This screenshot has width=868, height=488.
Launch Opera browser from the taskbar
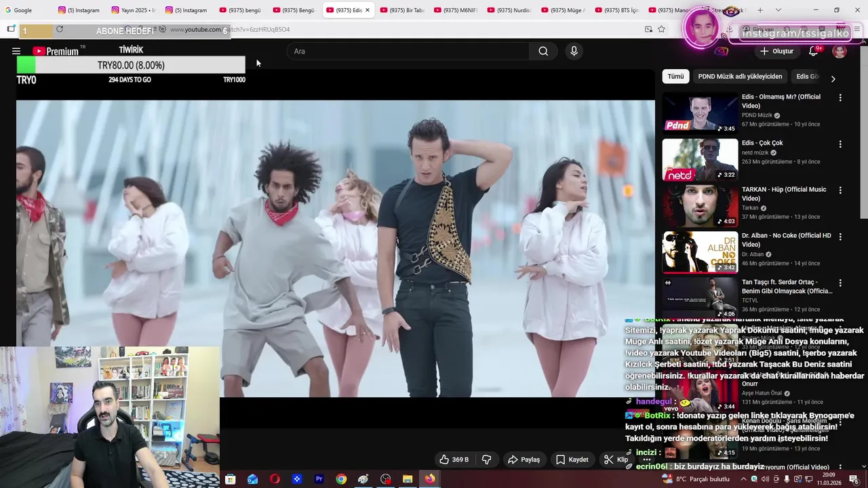pyautogui.click(x=275, y=479)
